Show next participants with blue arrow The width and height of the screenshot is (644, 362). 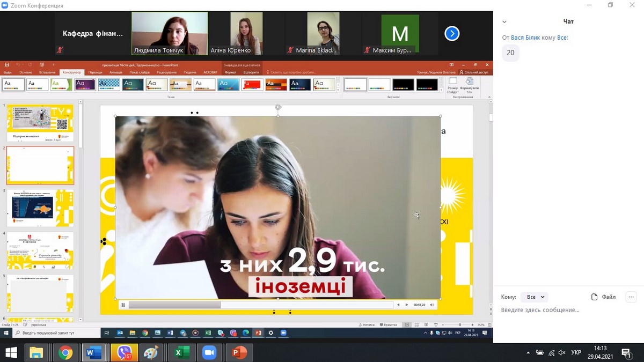point(452,34)
